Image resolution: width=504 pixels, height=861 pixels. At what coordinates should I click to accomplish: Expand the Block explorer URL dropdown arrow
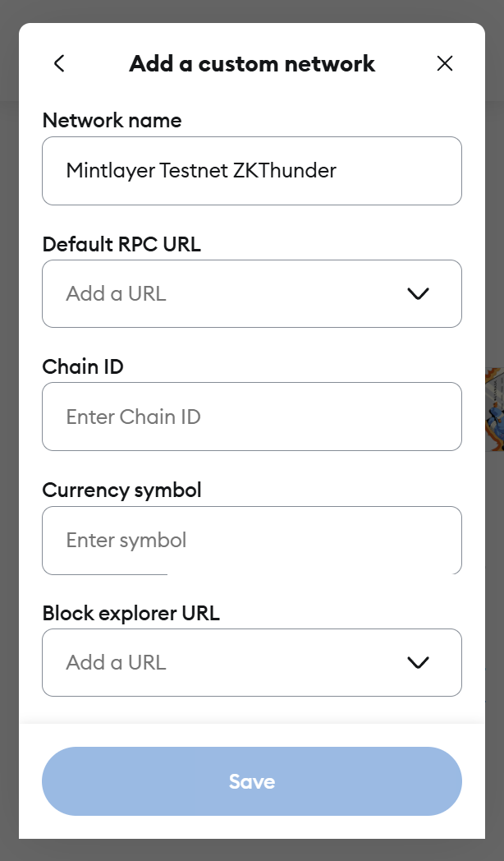pos(418,663)
